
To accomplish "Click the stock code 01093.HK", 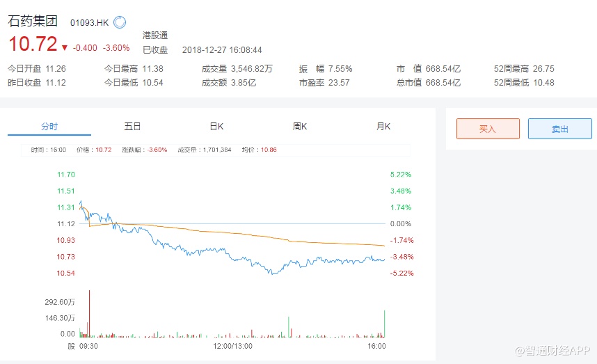I will point(89,23).
